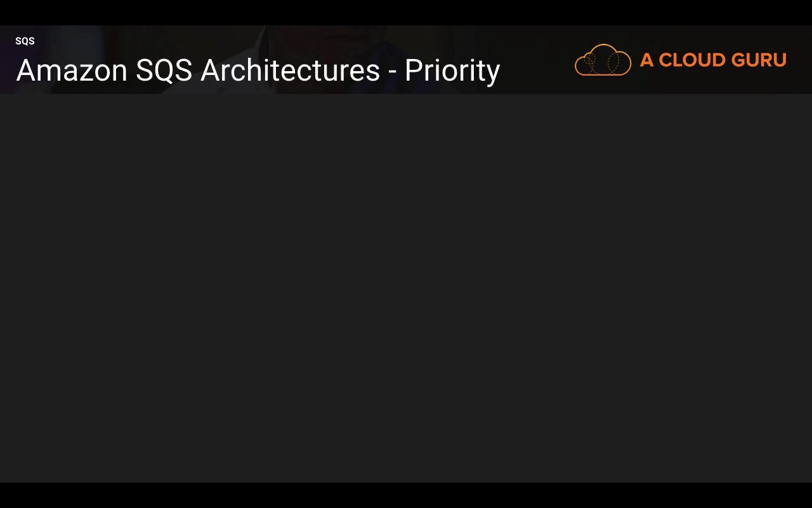
Task: Click the dash before Priority
Action: [x=392, y=72]
